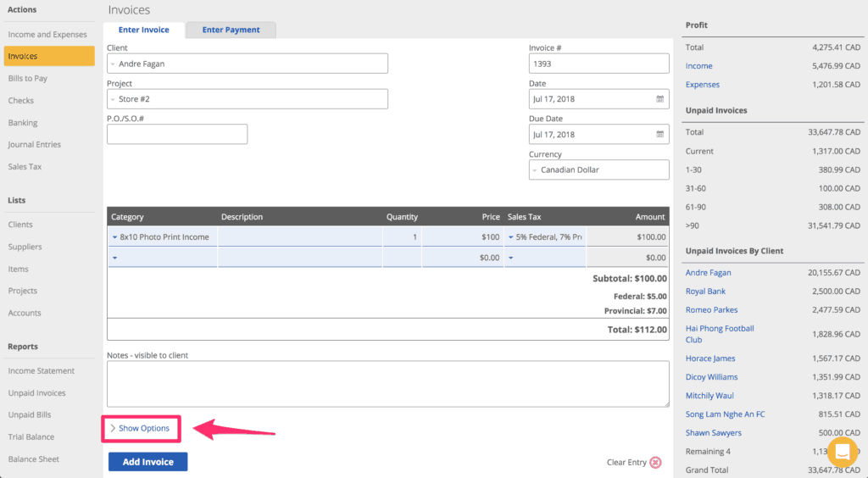
Task: Click the Expenses link under Profit
Action: (x=703, y=85)
